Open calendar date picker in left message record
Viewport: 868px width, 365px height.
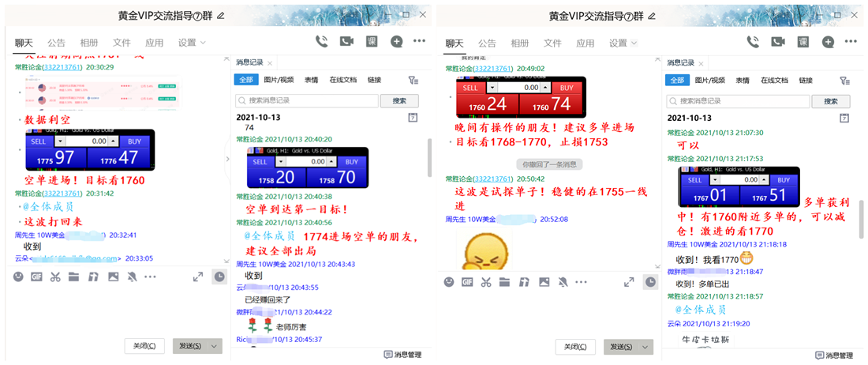point(413,118)
